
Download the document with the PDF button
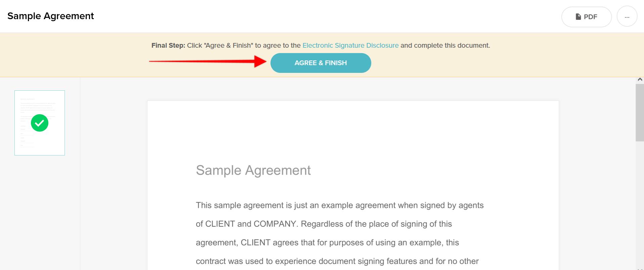[x=586, y=17]
